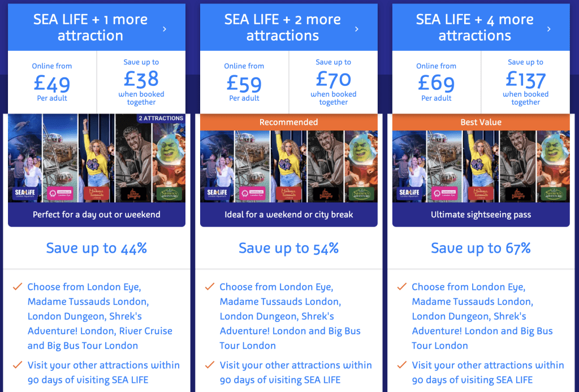Click the '£49 Per adult' price
Image resolution: width=579 pixels, height=392 pixels.
coord(51,82)
